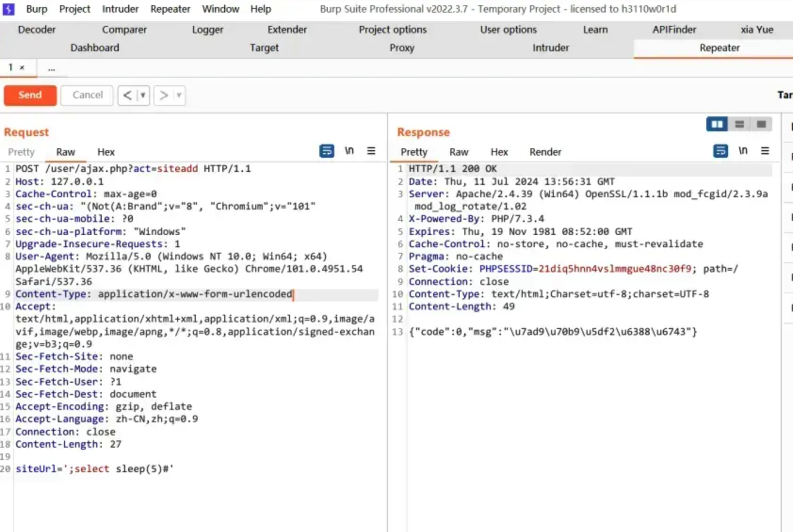The height and width of the screenshot is (532, 793).
Task: Click the PHPSESSID cookie value in Response
Action: coord(615,269)
